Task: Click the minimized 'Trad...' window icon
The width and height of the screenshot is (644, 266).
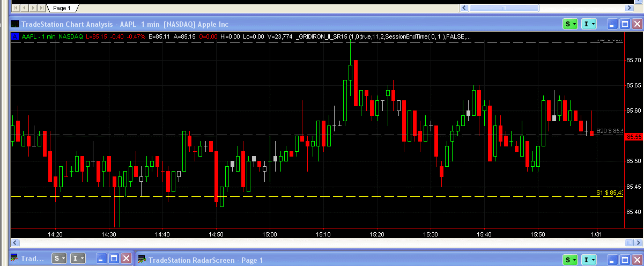Action: tap(15, 258)
